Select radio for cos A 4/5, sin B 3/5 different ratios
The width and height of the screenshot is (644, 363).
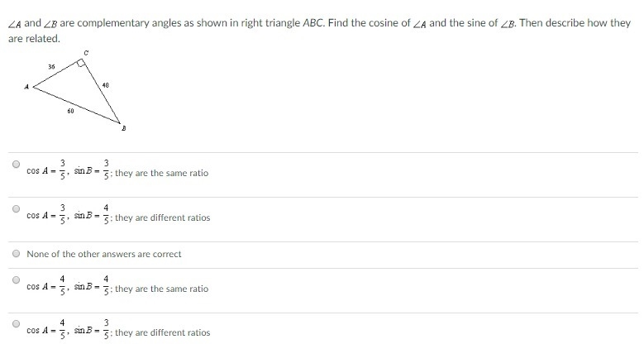click(x=16, y=323)
